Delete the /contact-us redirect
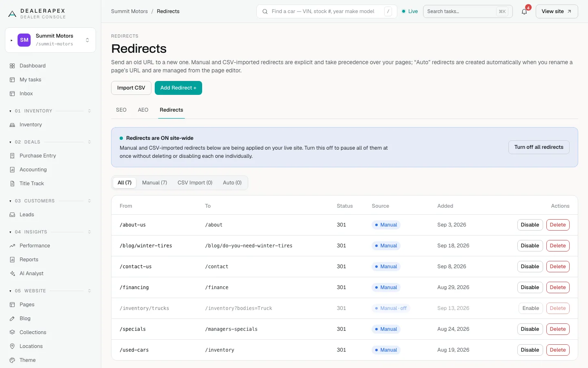The width and height of the screenshot is (588, 368). pos(558,267)
